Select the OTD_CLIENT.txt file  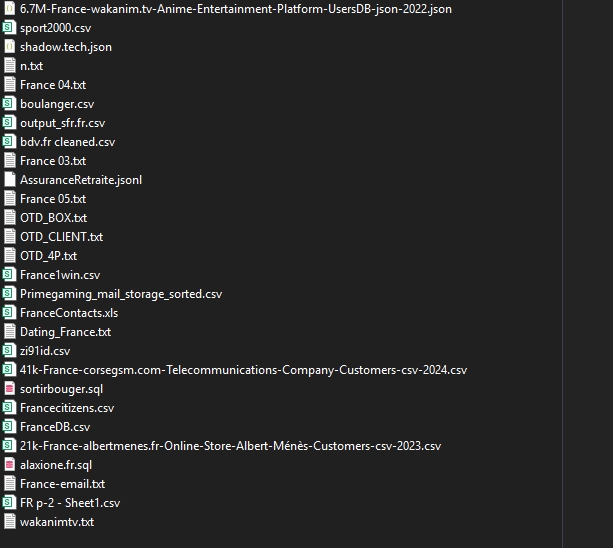(61, 237)
